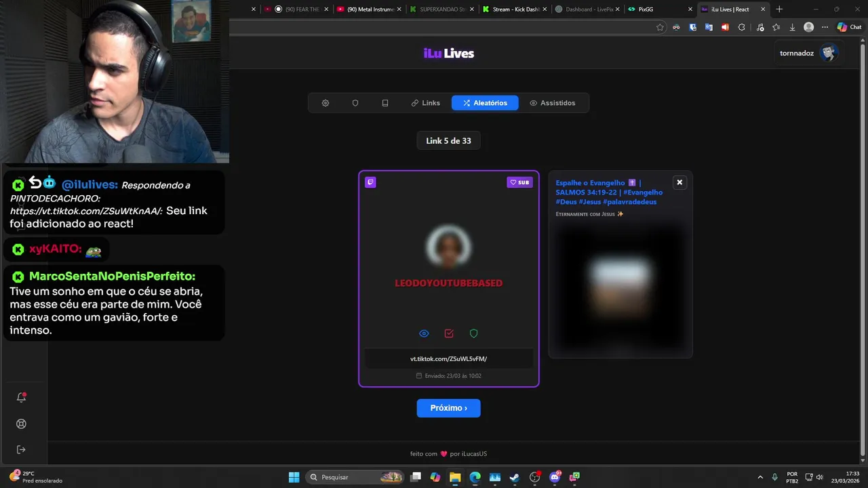Click the Twitch badge on the card
Image resolution: width=868 pixels, height=488 pixels.
coord(370,182)
